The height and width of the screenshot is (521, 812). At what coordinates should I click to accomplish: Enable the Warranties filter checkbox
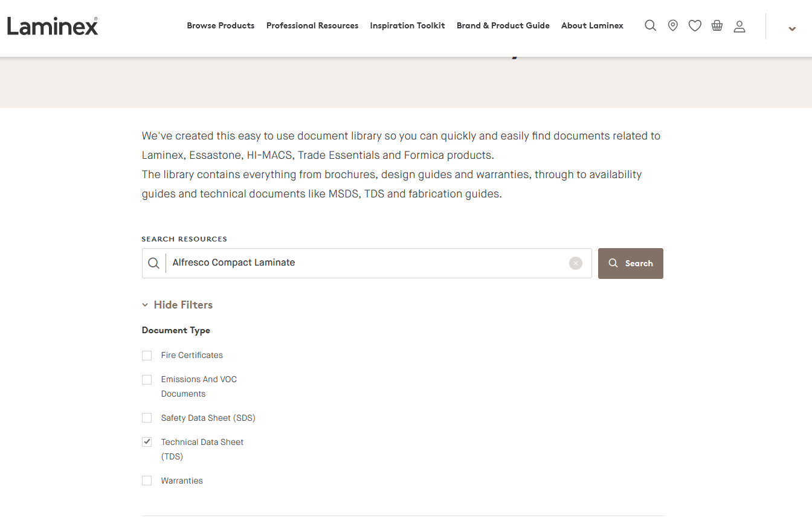[x=147, y=481]
